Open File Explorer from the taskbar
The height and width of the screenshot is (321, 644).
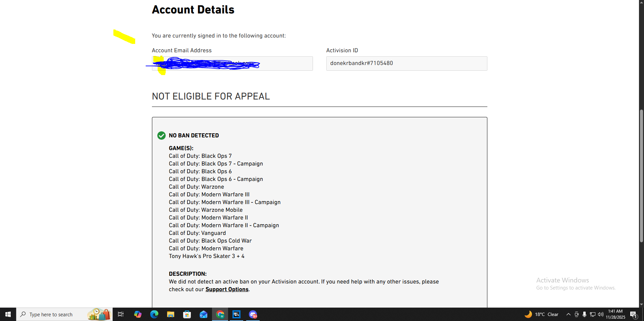pyautogui.click(x=170, y=314)
